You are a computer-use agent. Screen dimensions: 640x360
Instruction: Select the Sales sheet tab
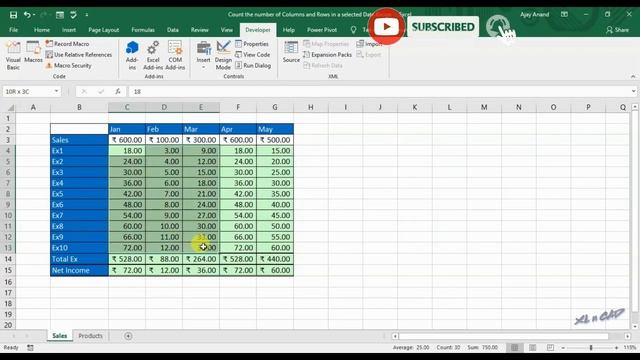tap(60, 336)
